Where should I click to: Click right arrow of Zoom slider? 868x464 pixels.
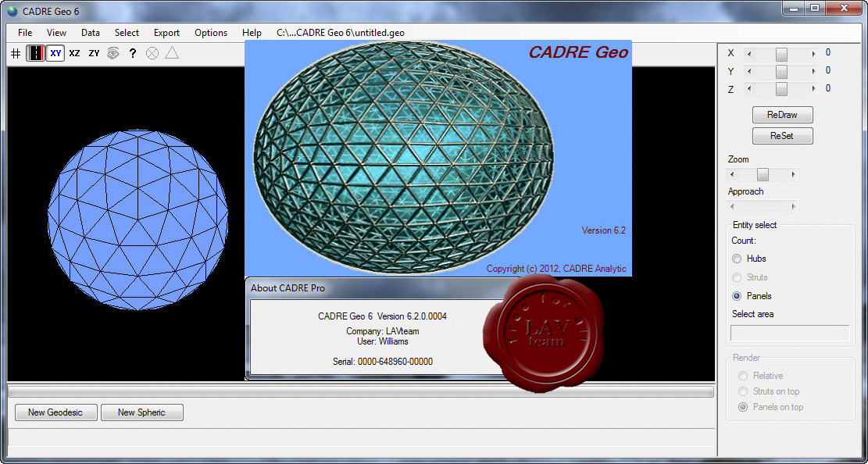click(793, 174)
